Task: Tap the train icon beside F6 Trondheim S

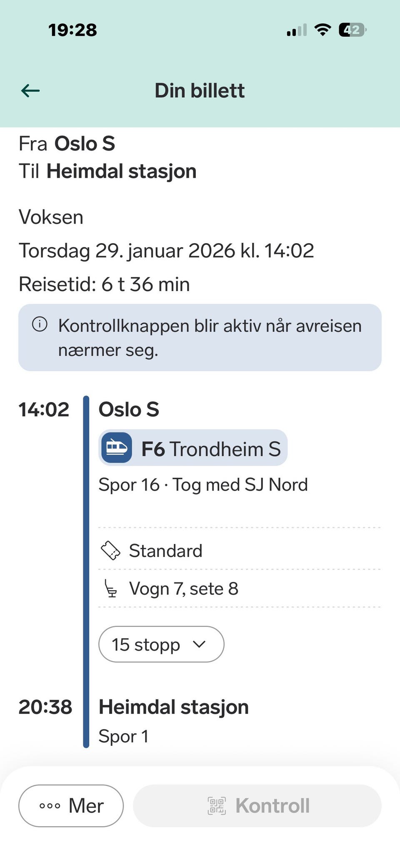Action: coord(117,448)
